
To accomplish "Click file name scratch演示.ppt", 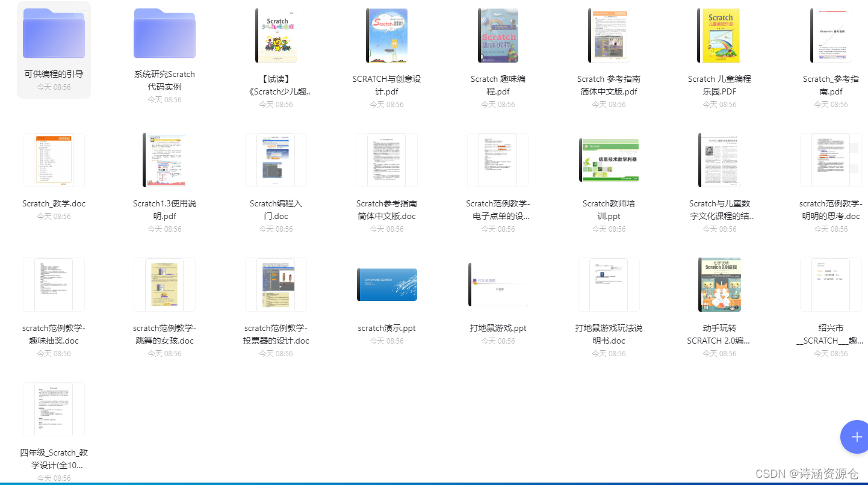I will tap(386, 328).
